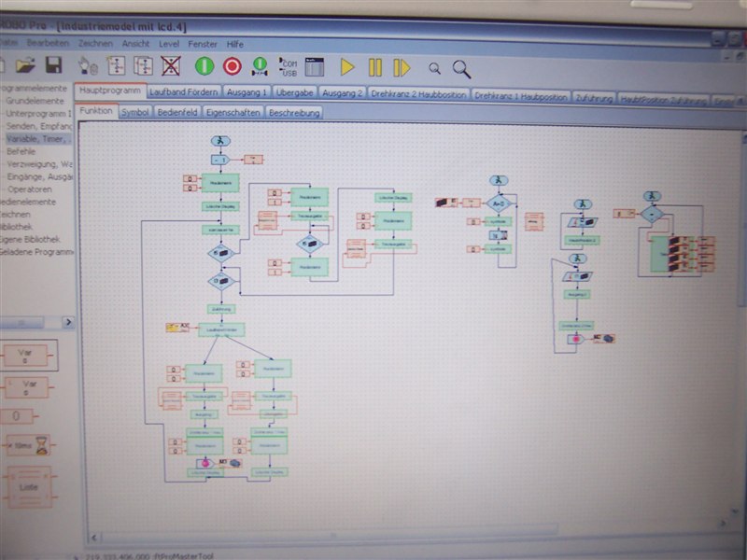The height and width of the screenshot is (560, 747).
Task: Switch to the Hauptprogramm tab
Action: (110, 91)
